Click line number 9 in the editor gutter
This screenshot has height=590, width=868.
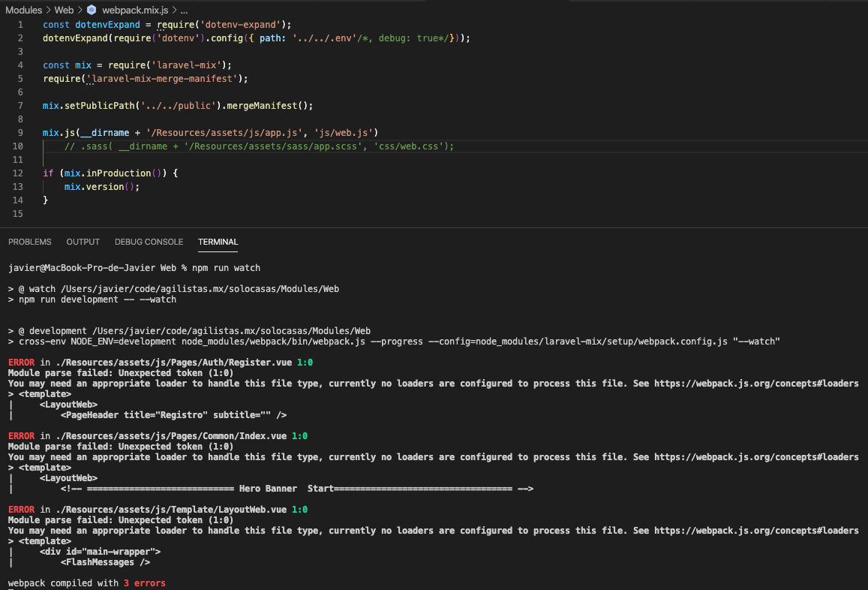(x=20, y=132)
